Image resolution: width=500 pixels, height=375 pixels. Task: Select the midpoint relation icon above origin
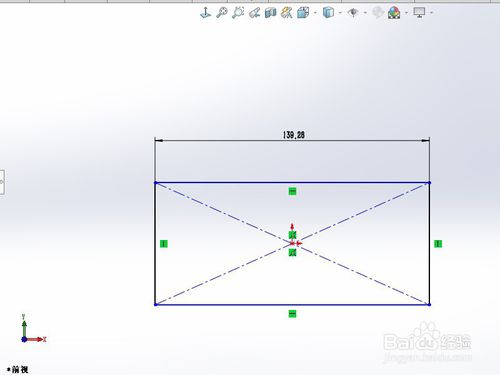coord(292,235)
